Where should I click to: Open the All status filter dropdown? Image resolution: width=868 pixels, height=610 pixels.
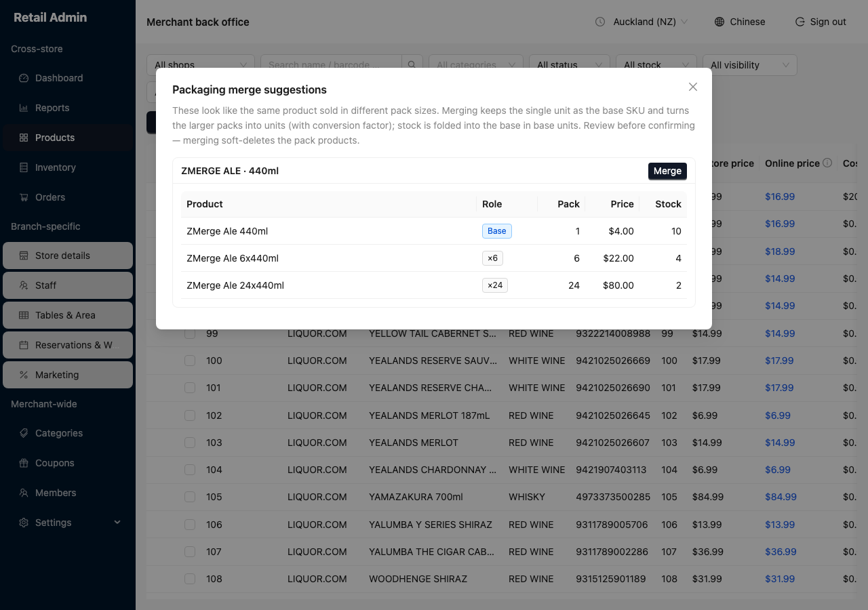coord(570,65)
